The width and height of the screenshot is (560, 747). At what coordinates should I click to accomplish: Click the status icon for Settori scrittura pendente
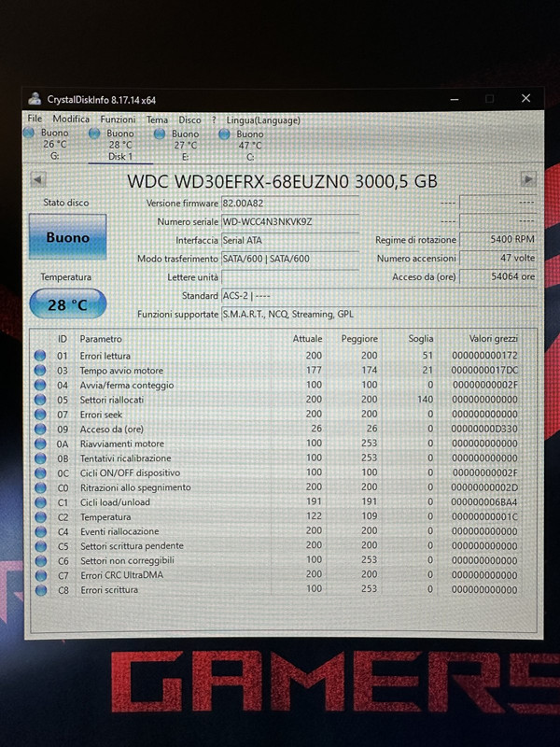coord(41,546)
